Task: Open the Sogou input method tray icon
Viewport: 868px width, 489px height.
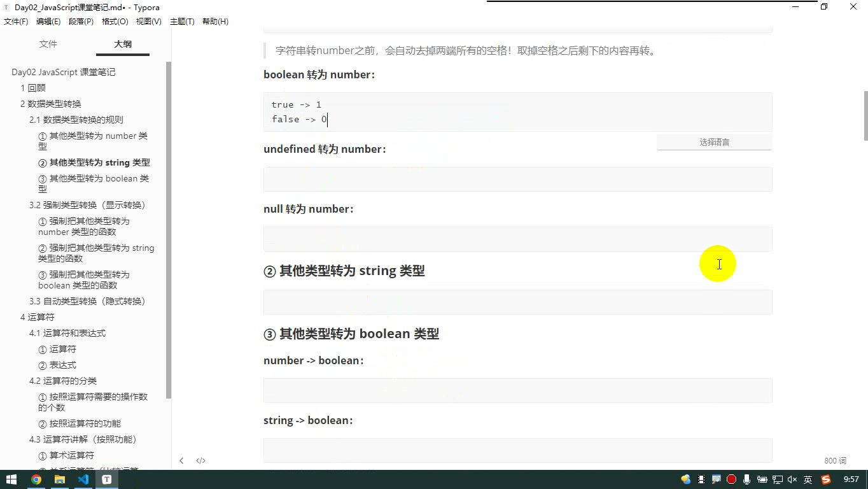Action: pos(826,479)
